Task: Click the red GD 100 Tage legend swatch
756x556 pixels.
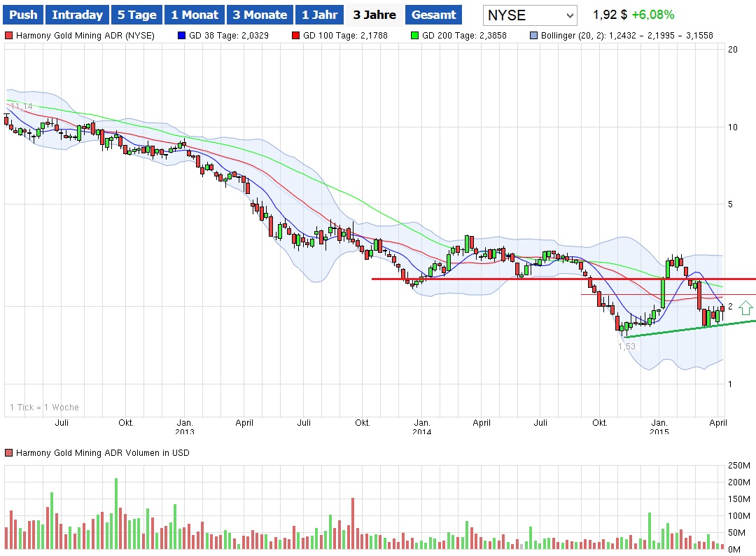Action: [x=296, y=35]
